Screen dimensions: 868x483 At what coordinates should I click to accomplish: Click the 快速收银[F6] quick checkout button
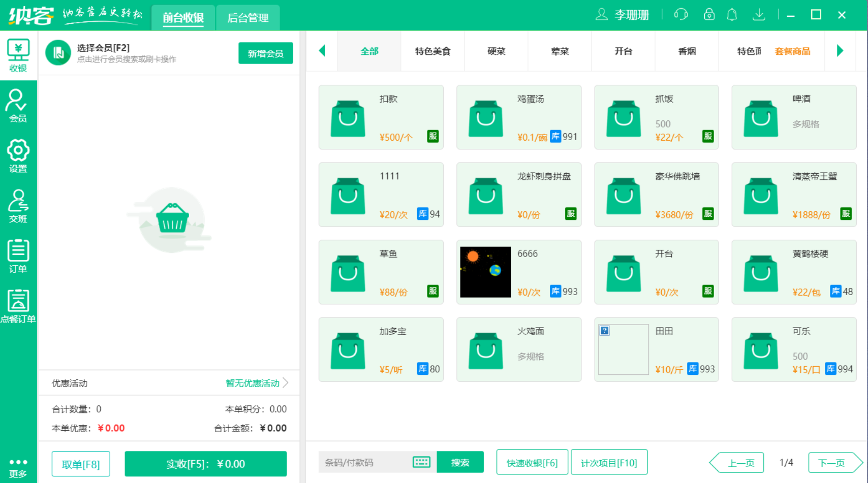[x=532, y=462]
